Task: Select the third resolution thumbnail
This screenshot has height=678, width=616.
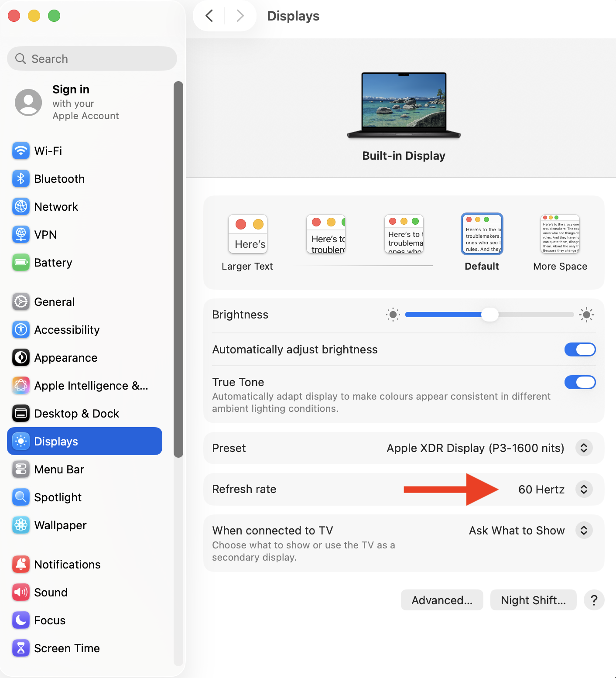Action: pos(404,234)
